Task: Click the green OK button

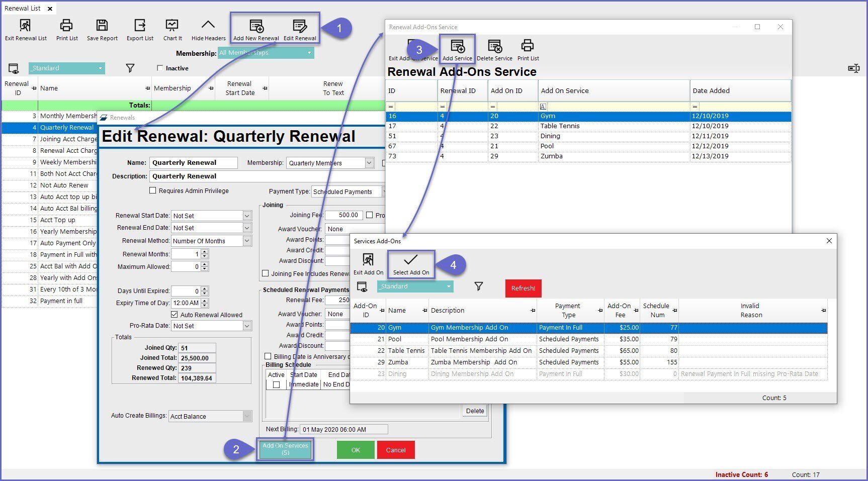Action: pos(356,450)
